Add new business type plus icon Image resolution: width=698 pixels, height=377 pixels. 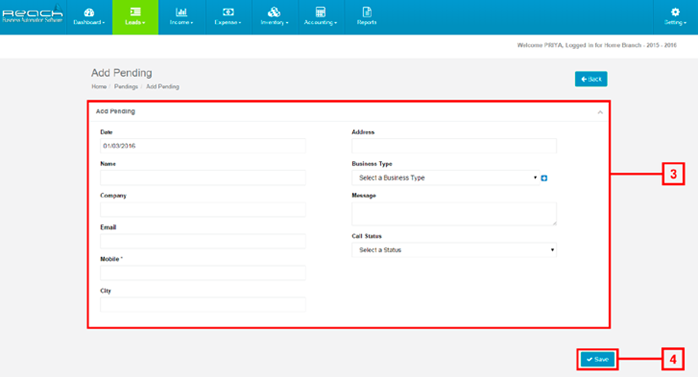pyautogui.click(x=544, y=178)
